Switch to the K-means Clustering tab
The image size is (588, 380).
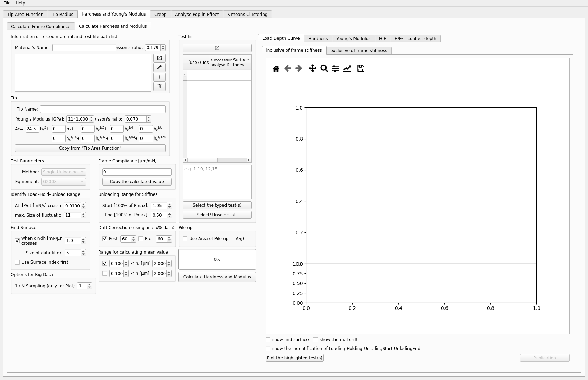[247, 15]
